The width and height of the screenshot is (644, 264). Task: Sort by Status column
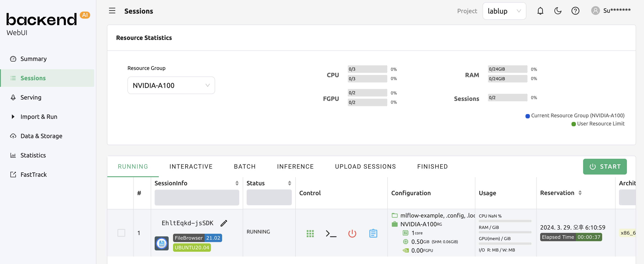[x=289, y=183]
